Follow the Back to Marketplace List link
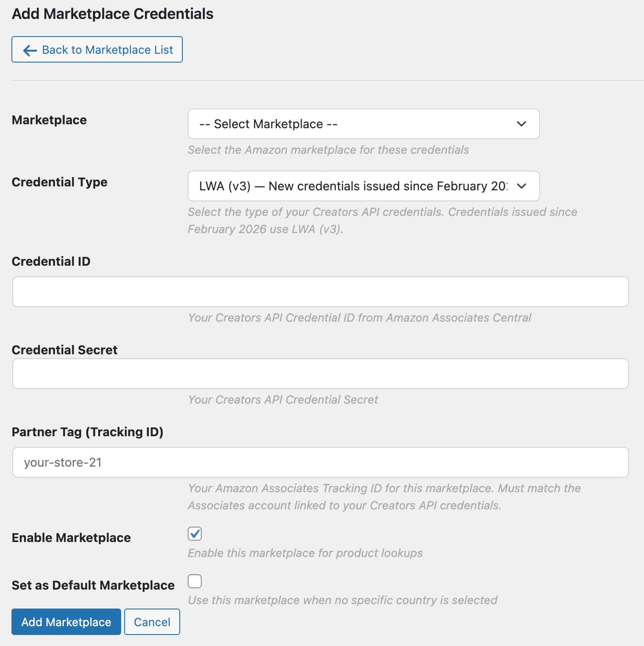This screenshot has width=644, height=646. [x=97, y=50]
